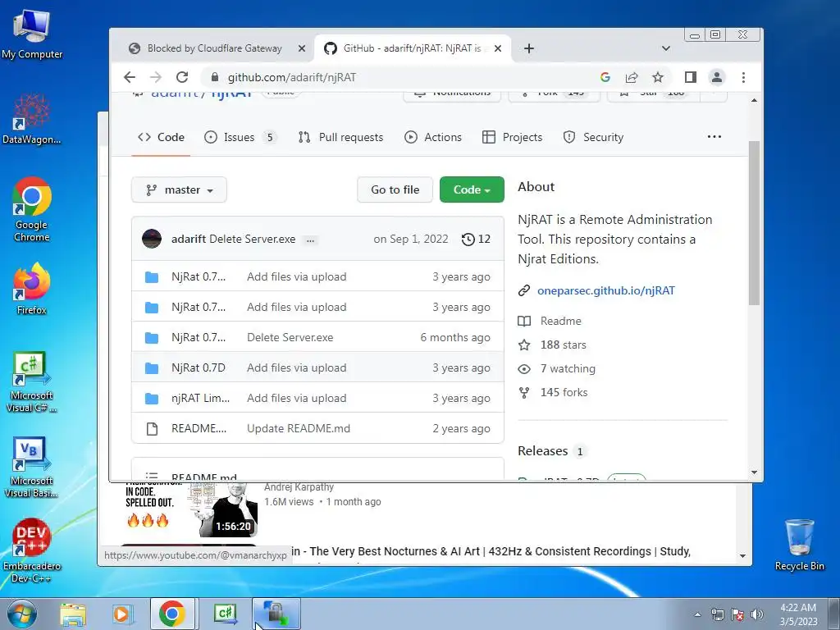840x630 pixels.
Task: Bookmark this page with the star icon
Action: 658,77
